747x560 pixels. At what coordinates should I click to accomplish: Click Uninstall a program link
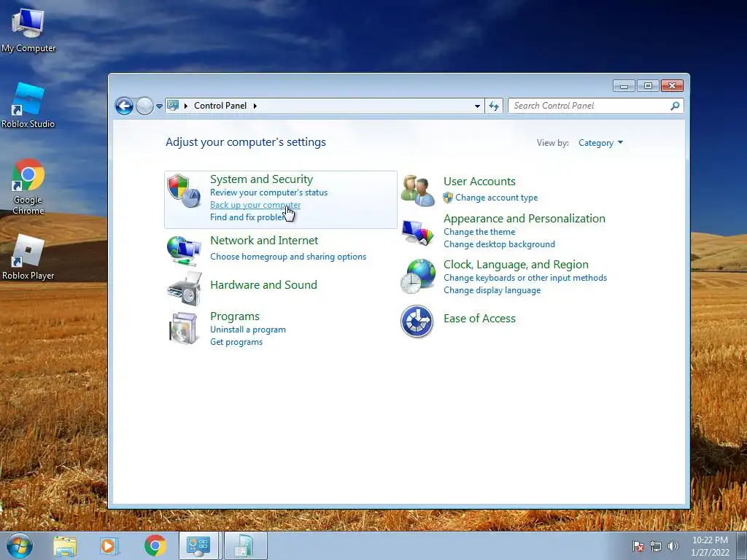click(x=248, y=330)
